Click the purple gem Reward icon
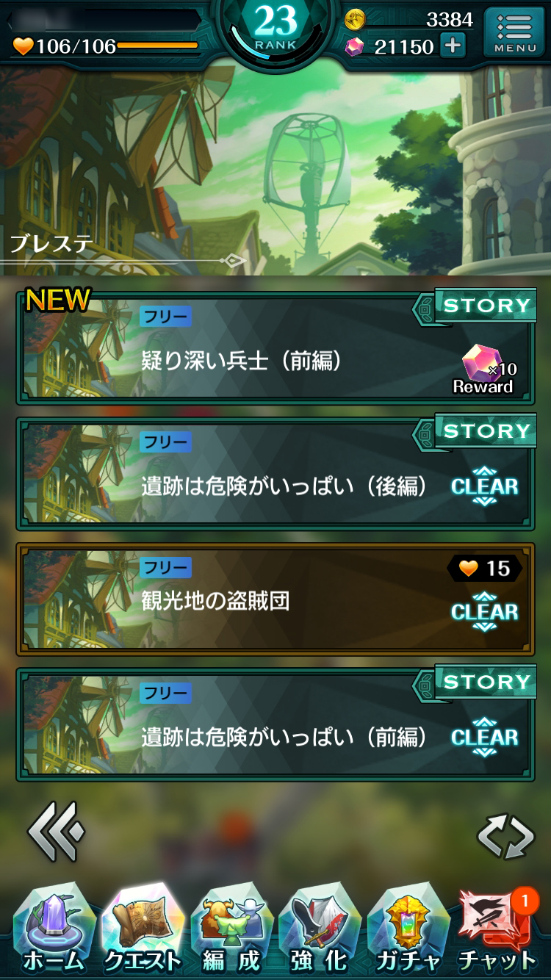This screenshot has height=980, width=551. [483, 369]
